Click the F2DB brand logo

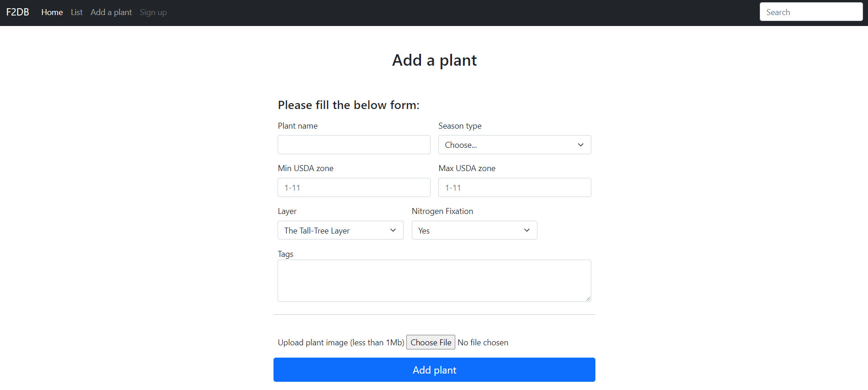(x=18, y=12)
